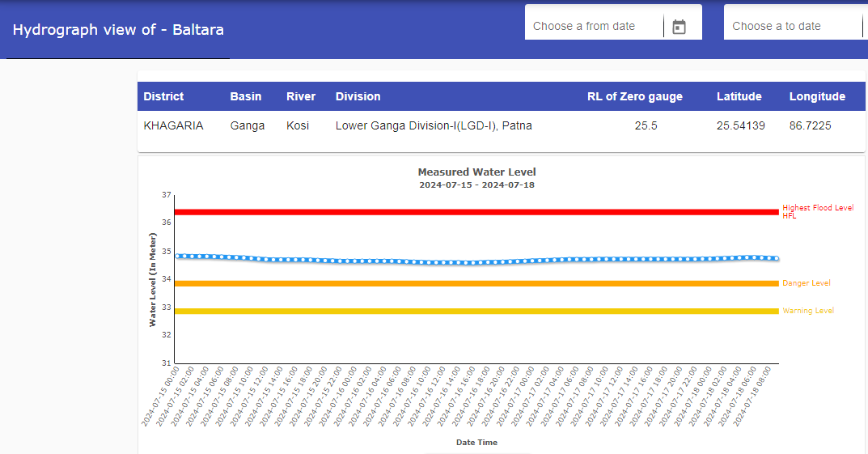Click the 37 y-axis tick label
The width and height of the screenshot is (868, 454).
tap(166, 195)
